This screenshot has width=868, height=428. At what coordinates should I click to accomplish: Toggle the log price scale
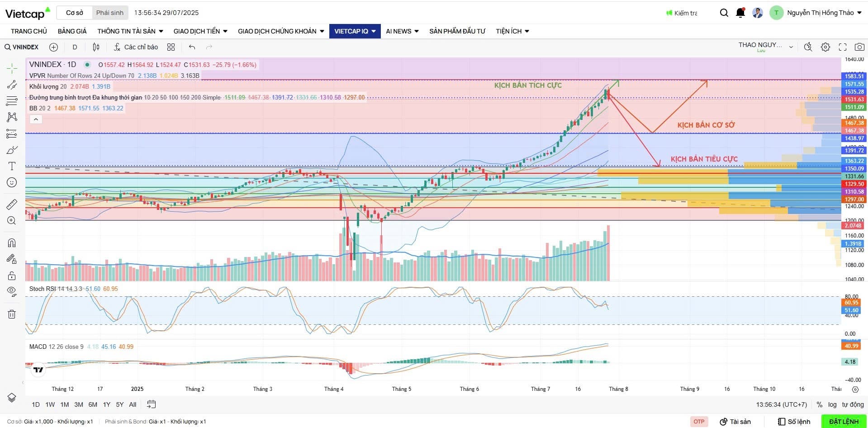coord(832,404)
